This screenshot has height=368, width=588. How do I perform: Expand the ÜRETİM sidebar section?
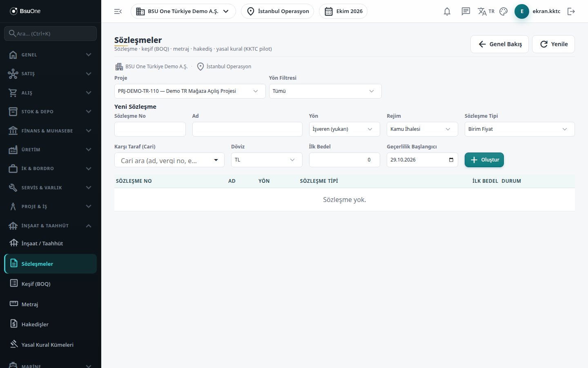[51, 150]
